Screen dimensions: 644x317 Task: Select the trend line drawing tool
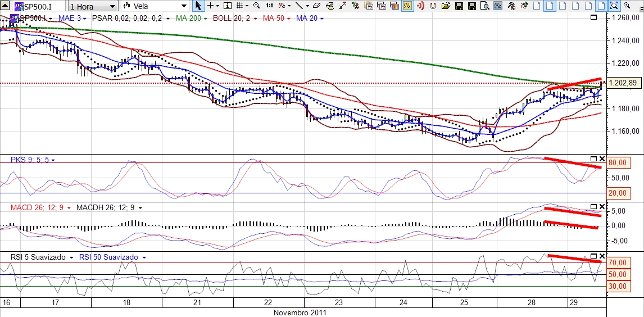(x=299, y=6)
